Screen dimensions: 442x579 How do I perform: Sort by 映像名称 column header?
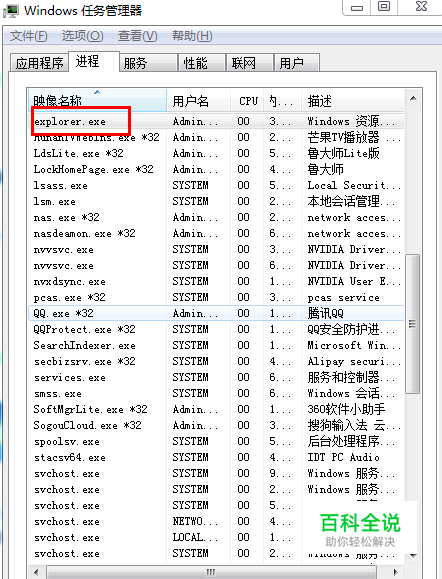(97, 100)
